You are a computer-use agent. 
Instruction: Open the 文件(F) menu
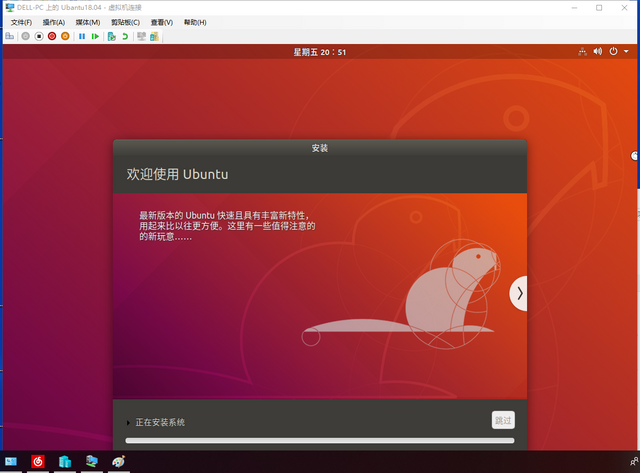pyautogui.click(x=21, y=22)
